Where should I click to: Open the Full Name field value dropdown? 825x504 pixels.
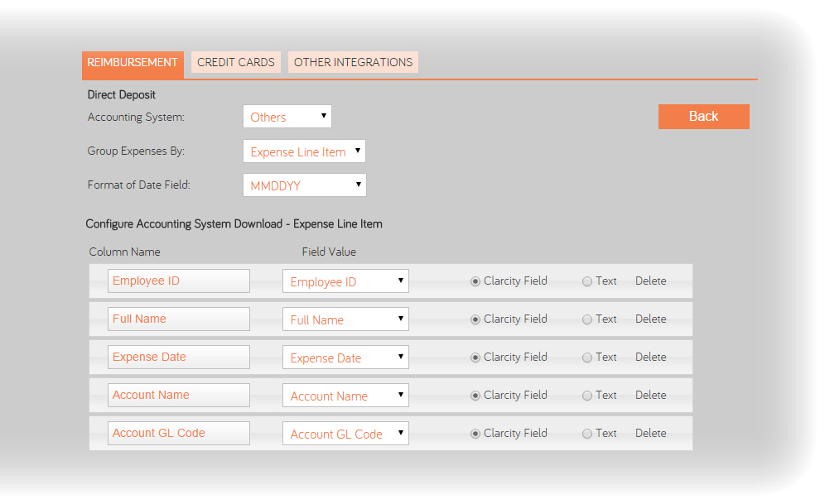(345, 319)
